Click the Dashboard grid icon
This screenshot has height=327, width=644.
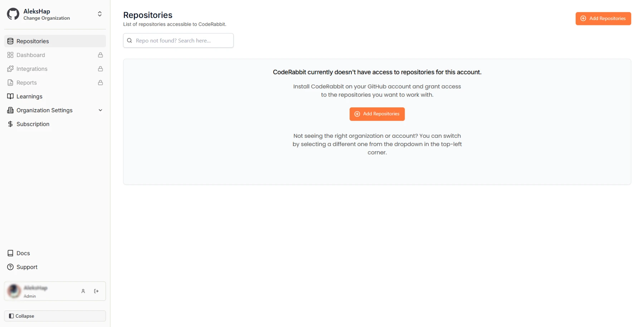click(10, 55)
